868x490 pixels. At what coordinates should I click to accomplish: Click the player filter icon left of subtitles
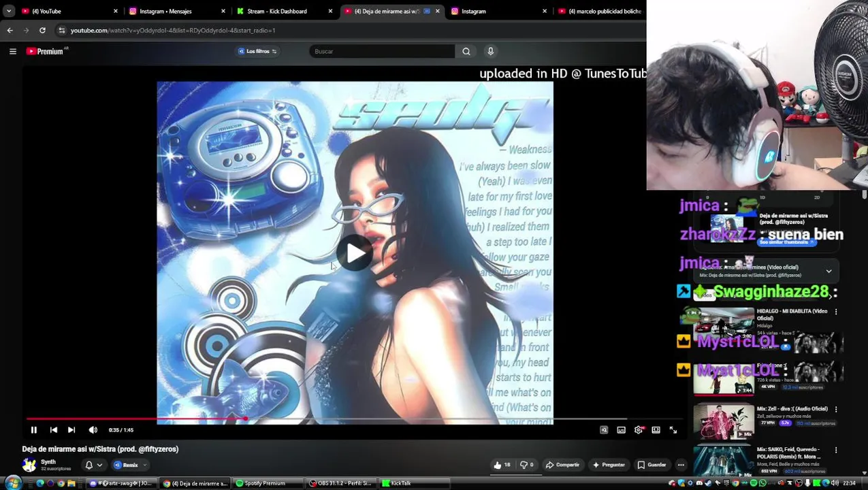(603, 430)
